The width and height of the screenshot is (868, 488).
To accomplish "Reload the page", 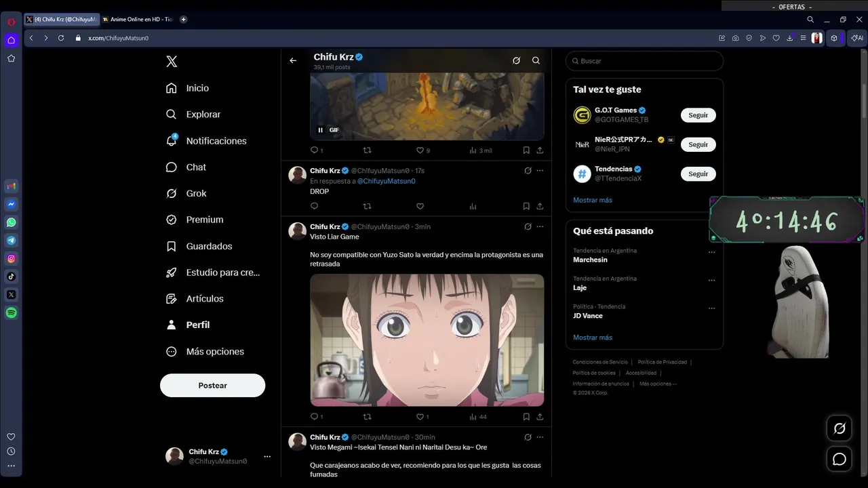I will click(61, 38).
